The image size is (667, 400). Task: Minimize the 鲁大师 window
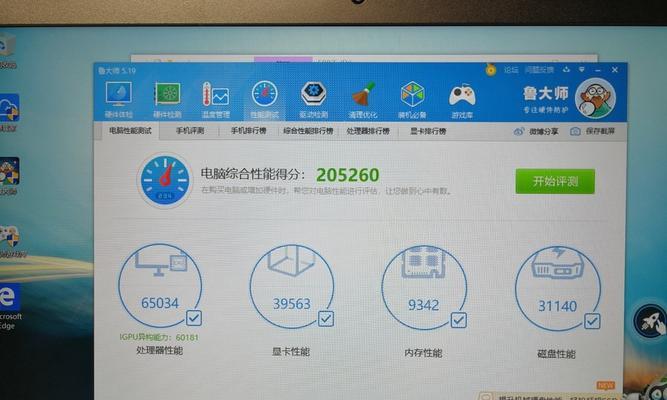point(598,70)
